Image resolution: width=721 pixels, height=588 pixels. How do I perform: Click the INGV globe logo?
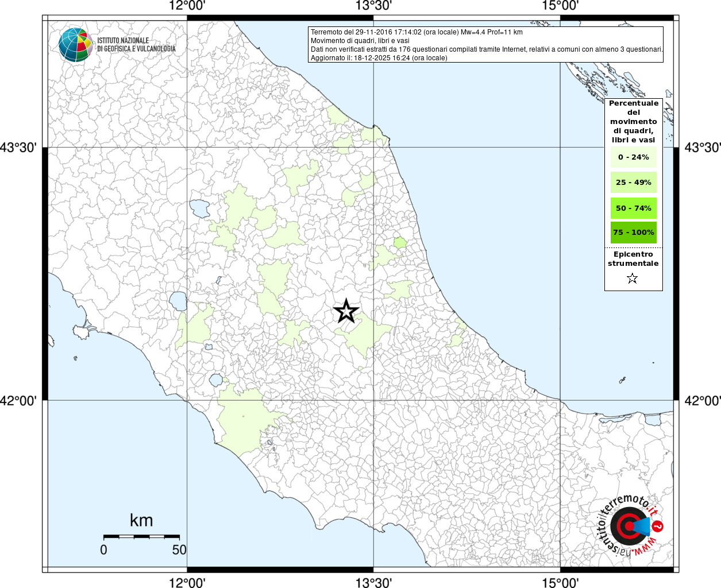tap(76, 45)
